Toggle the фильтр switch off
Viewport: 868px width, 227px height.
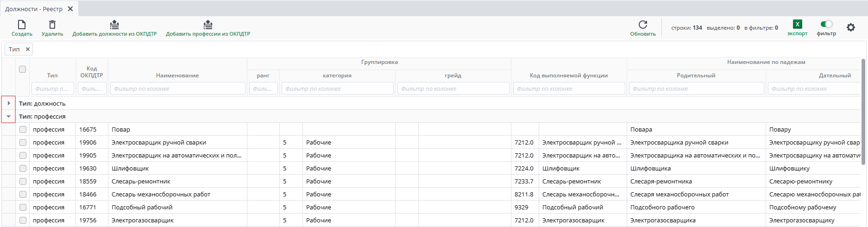826,24
